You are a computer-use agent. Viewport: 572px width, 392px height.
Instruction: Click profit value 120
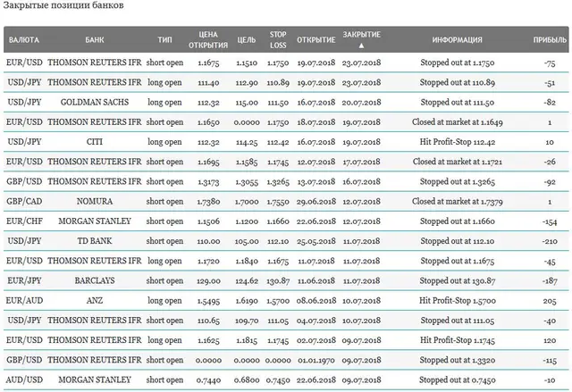550,340
